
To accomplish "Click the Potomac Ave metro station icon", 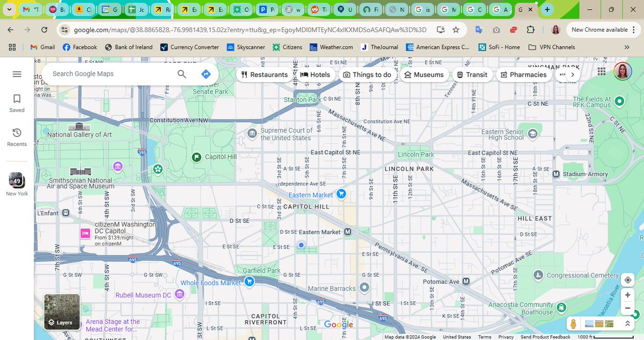I will pos(466,281).
